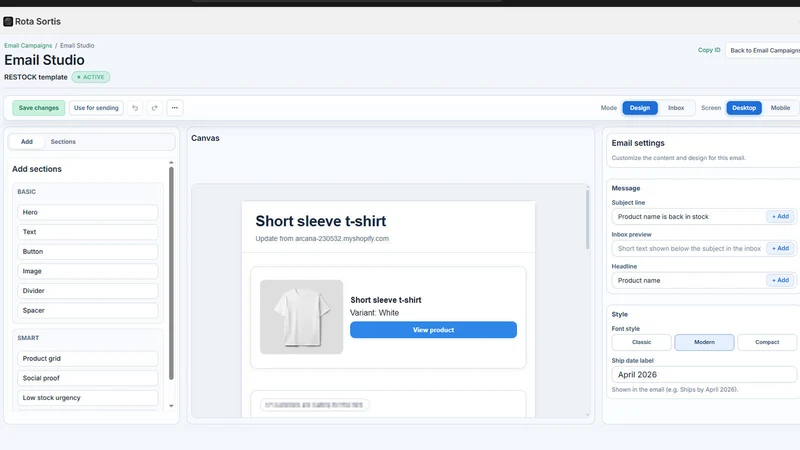This screenshot has height=450, width=800.
Task: Add a Divider section
Action: (88, 291)
